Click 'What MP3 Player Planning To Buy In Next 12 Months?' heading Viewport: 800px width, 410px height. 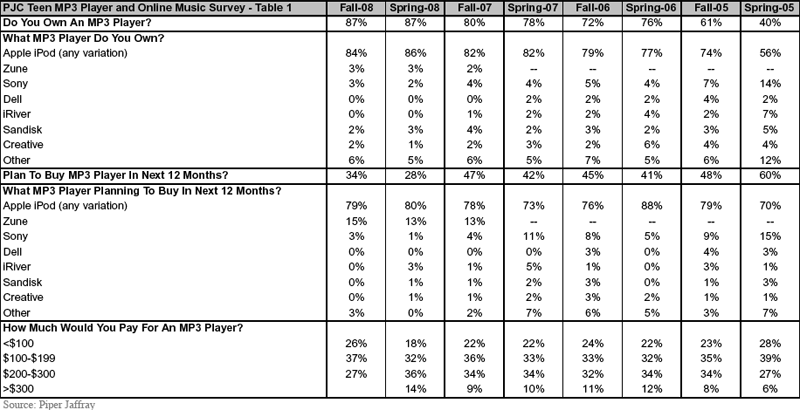[143, 191]
